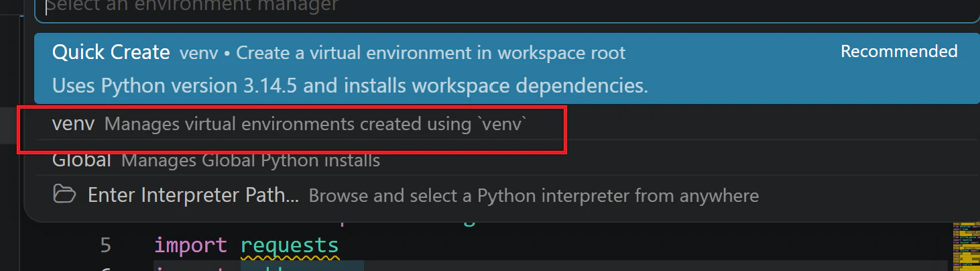Image resolution: width=980 pixels, height=271 pixels.
Task: Click line number 5 in the editor gutter
Action: 106,245
